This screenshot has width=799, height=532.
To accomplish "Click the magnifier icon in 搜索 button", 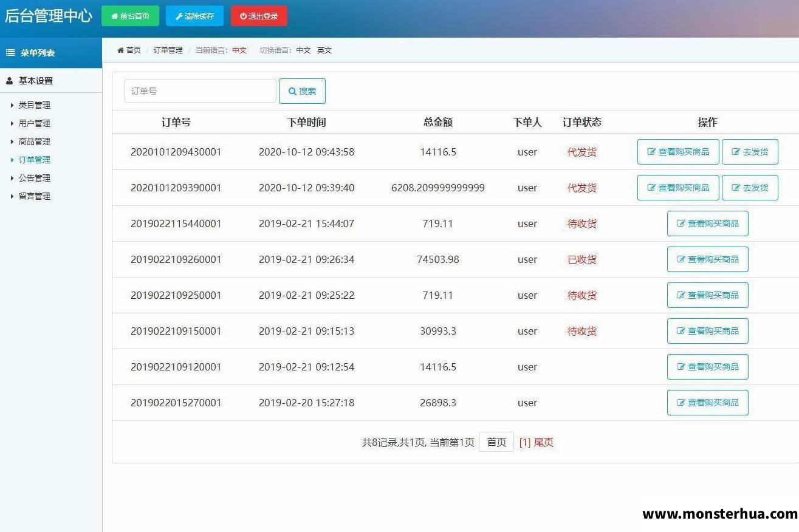I will coord(292,91).
